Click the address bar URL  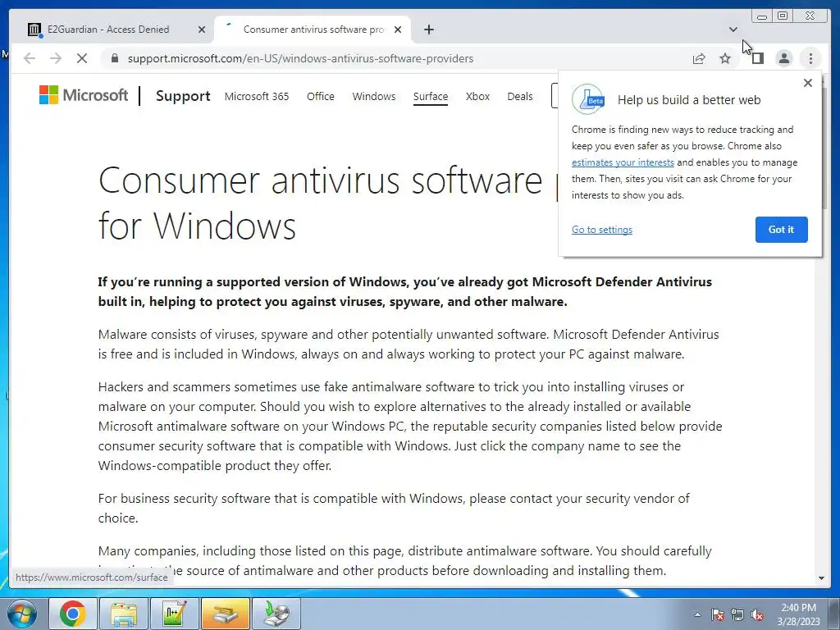pyautogui.click(x=300, y=58)
